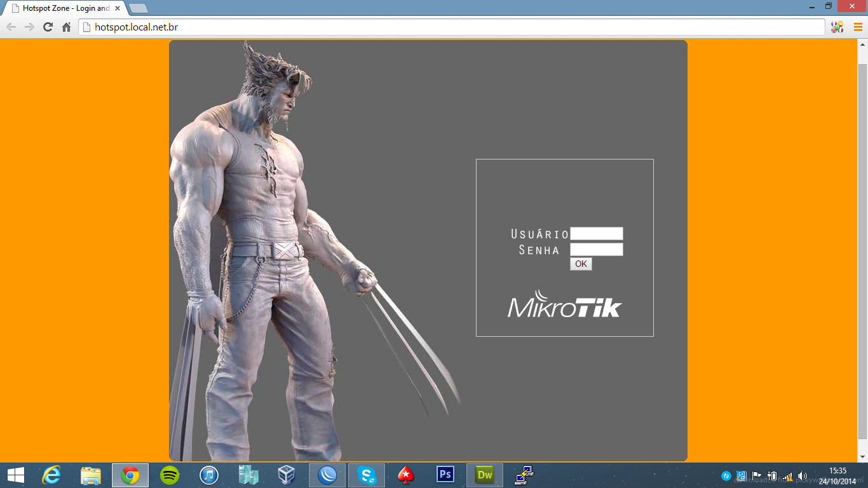Open Spotify from the taskbar
The height and width of the screenshot is (488, 868).
coord(170,475)
